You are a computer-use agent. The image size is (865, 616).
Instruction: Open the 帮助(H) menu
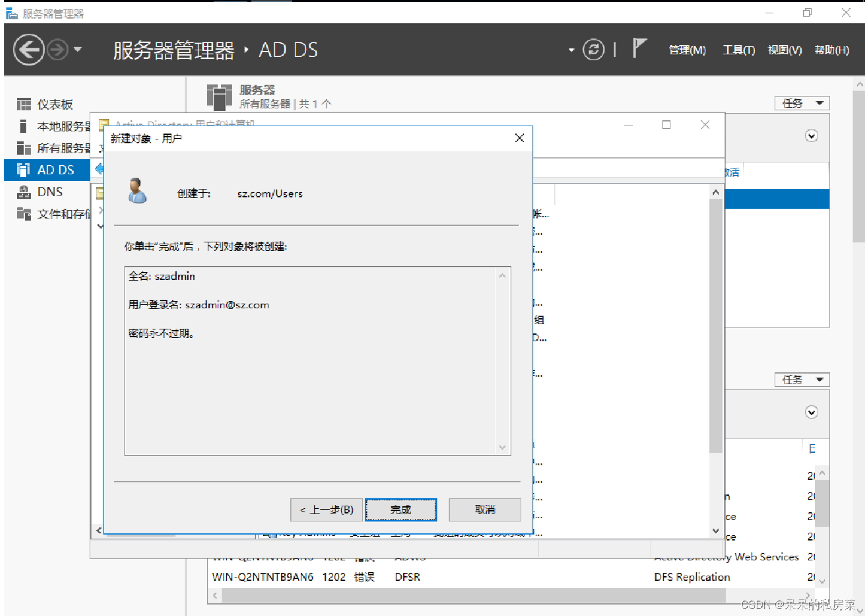click(x=832, y=50)
